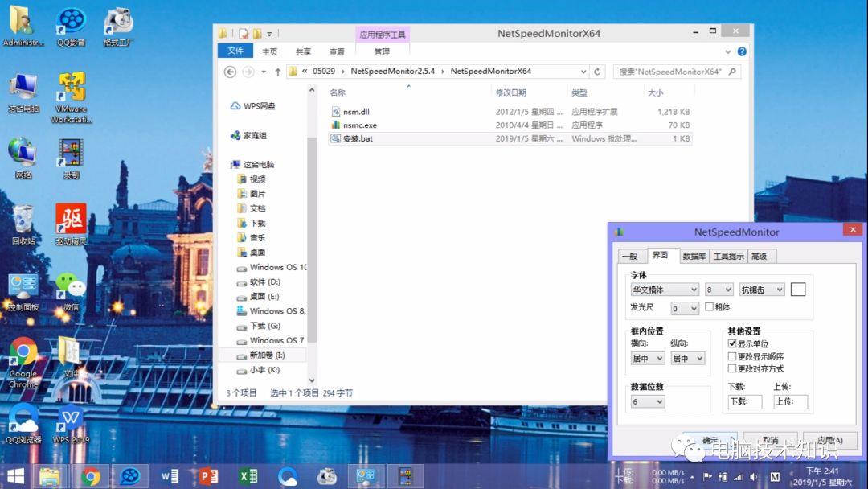The image size is (868, 489).
Task: Click the Windows Start button
Action: point(16,476)
